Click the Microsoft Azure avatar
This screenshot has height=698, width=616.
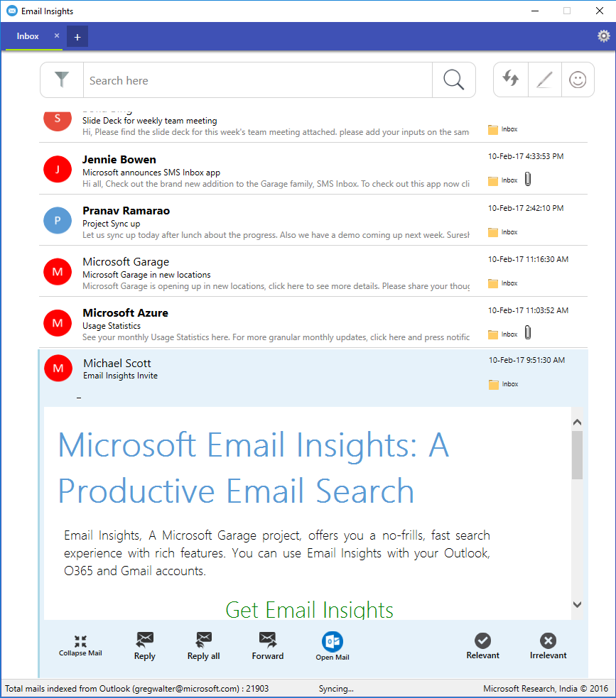(x=58, y=323)
